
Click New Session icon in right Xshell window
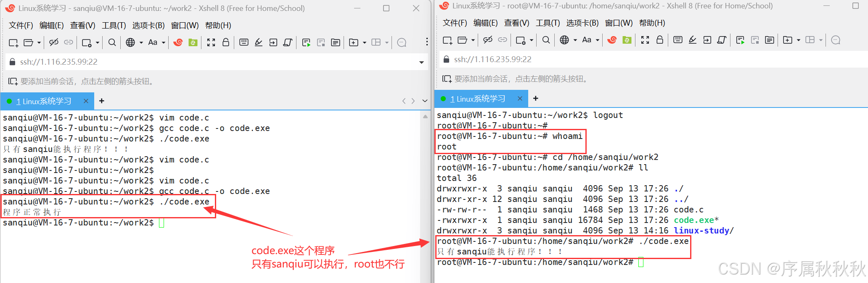[x=447, y=40]
